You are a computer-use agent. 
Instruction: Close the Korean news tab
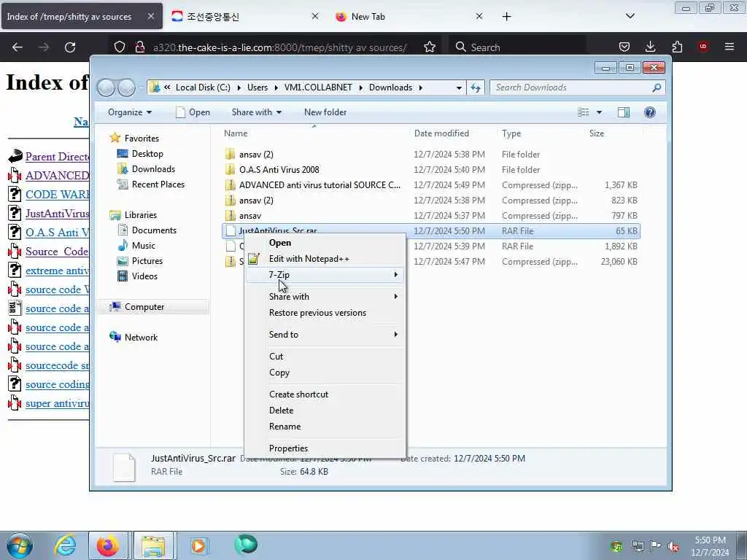[x=315, y=17]
